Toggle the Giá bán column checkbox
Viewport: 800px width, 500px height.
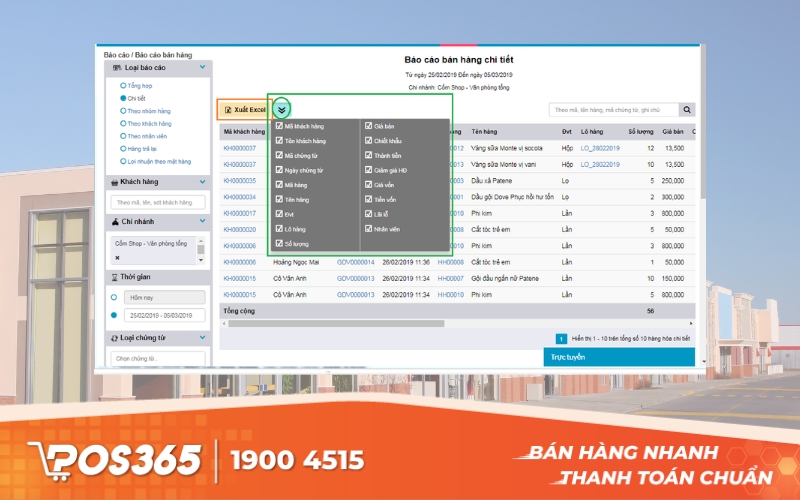pos(368,126)
